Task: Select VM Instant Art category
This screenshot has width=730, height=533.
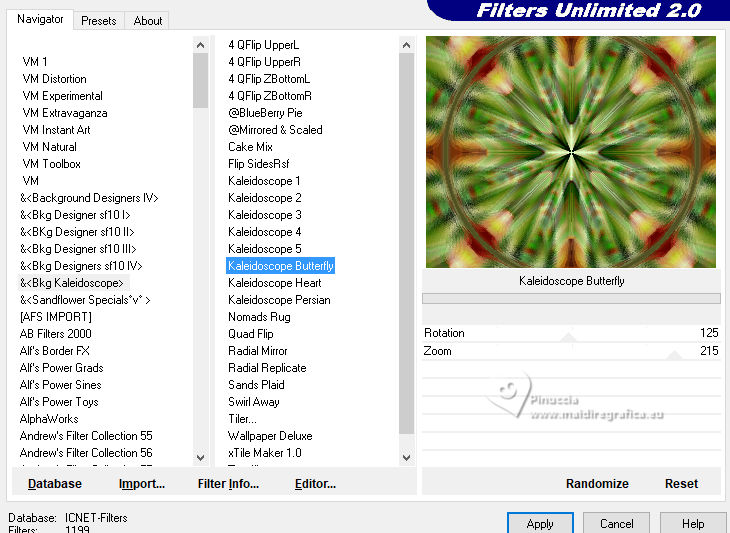Action: (x=56, y=130)
